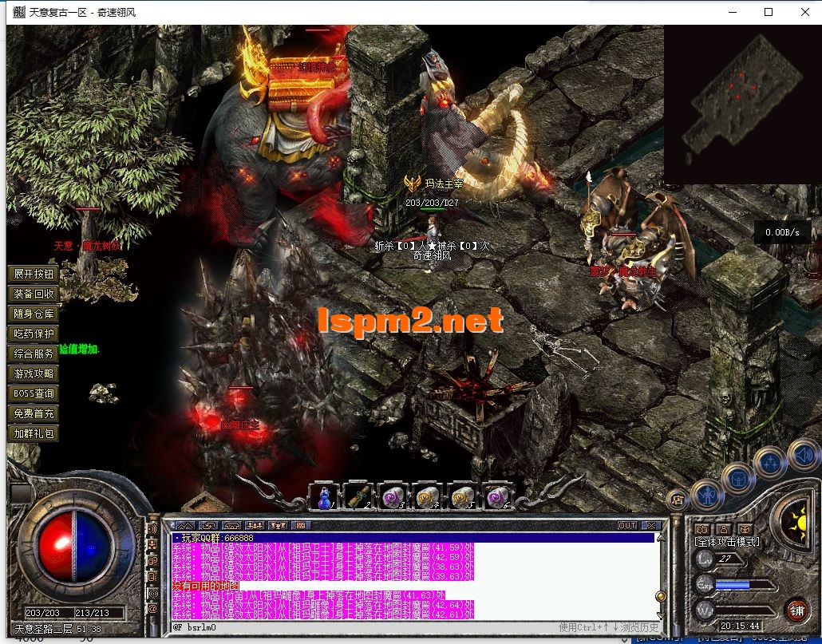Screen dimensions: 822x644
Task: Click the square button above the HP orb
Action: tap(21, 492)
